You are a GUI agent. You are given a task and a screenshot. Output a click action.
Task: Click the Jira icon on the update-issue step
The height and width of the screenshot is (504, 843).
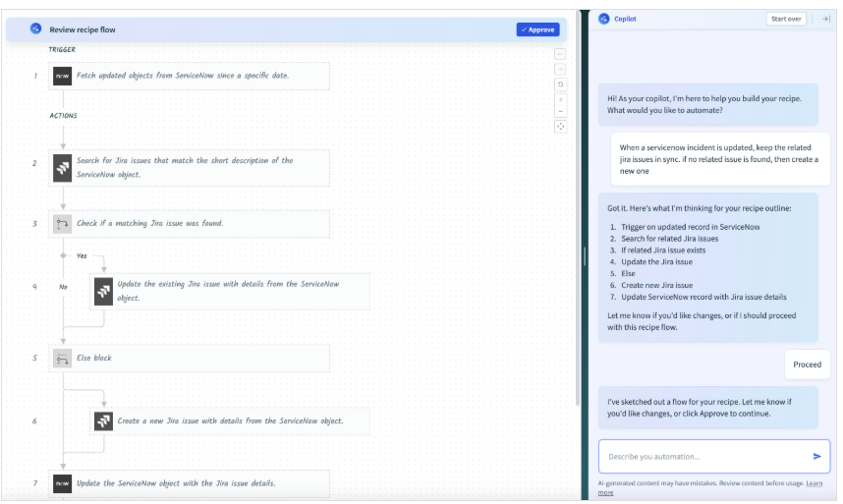pos(103,291)
